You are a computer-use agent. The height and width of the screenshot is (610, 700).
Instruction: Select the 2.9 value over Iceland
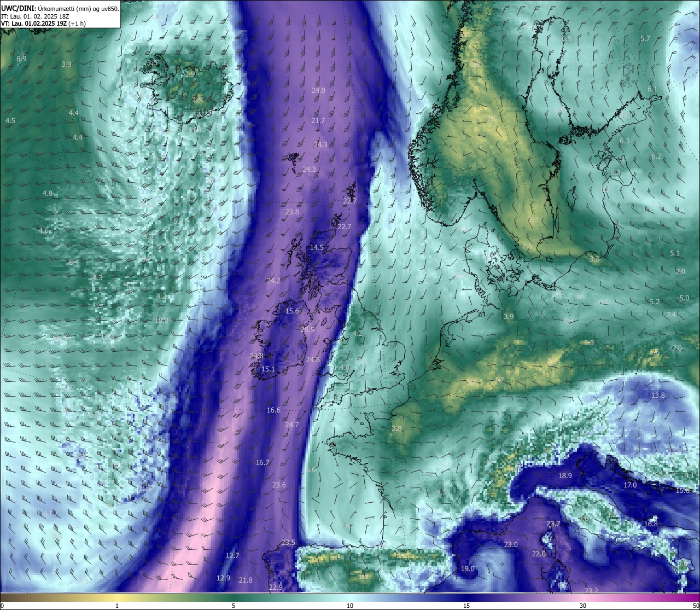190,73
